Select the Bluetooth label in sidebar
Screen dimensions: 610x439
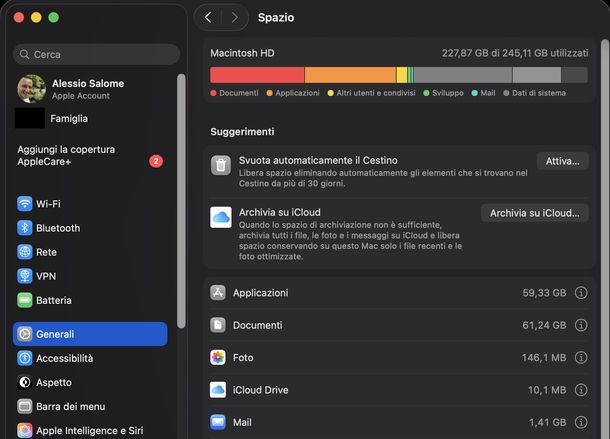click(58, 228)
